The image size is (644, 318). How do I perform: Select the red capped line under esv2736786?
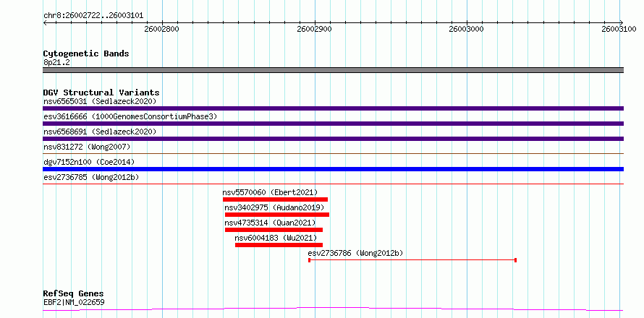click(412, 260)
